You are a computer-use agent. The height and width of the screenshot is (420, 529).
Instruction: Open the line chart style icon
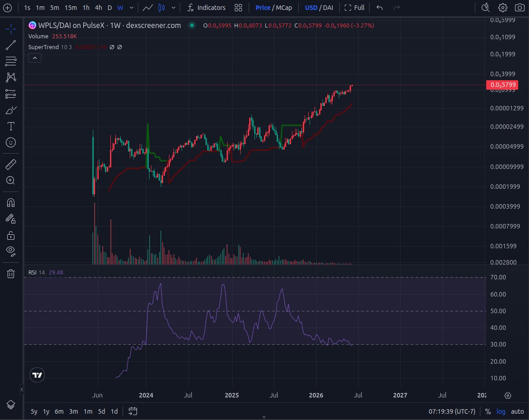[147, 7]
